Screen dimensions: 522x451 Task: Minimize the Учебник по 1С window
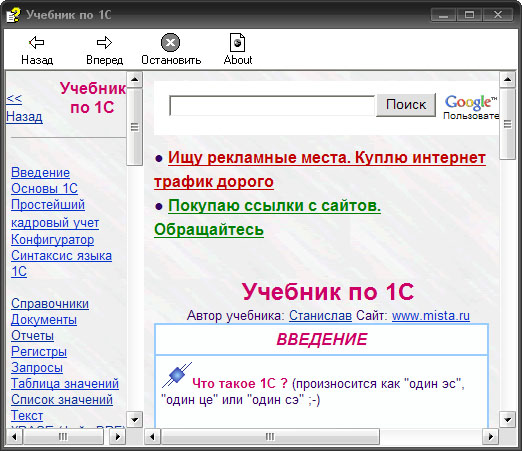click(x=444, y=15)
